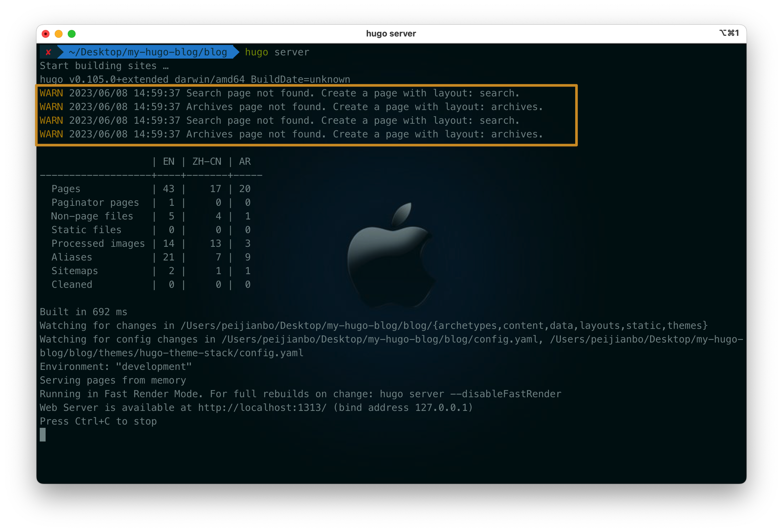Click the --disableFastRender flag text

click(x=505, y=394)
